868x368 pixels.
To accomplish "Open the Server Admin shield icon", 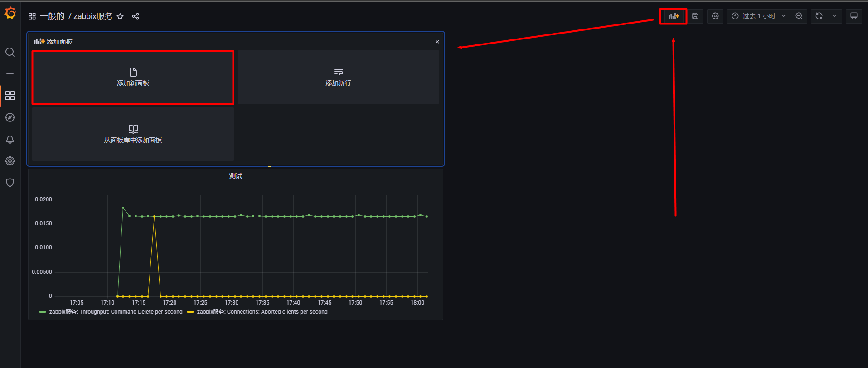I will [x=10, y=183].
